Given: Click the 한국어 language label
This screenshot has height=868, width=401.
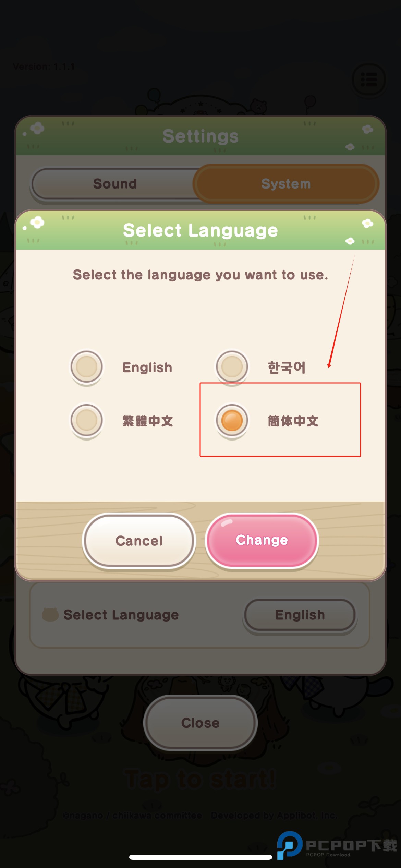Looking at the screenshot, I should point(286,367).
